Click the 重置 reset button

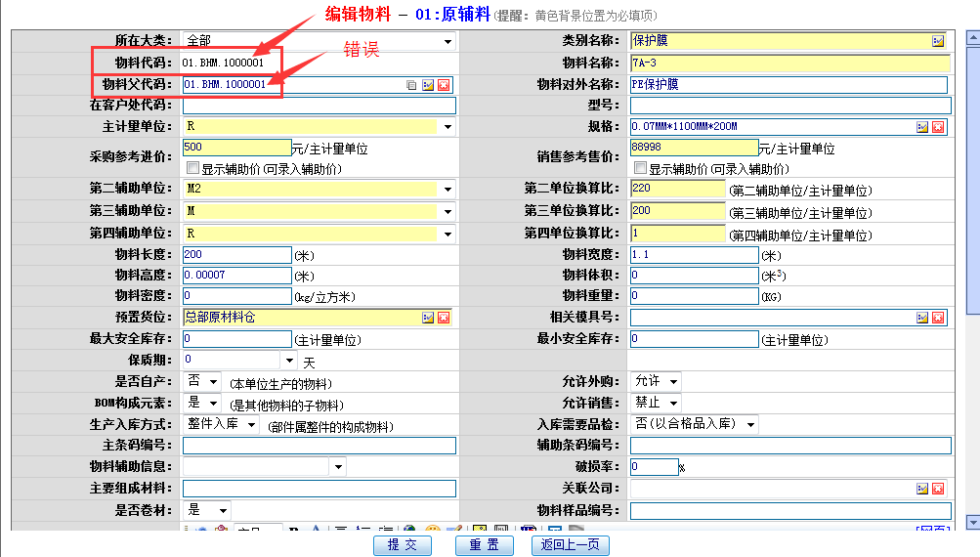pyautogui.click(x=484, y=545)
